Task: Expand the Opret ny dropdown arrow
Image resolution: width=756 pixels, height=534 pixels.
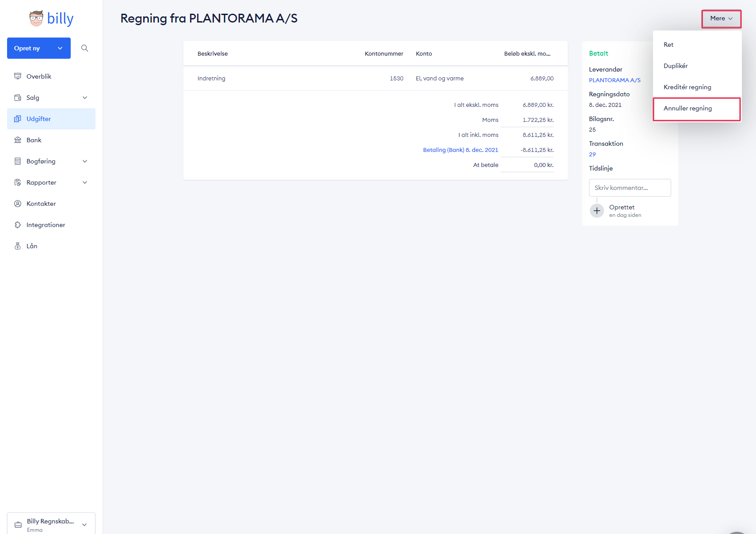Action: point(60,48)
